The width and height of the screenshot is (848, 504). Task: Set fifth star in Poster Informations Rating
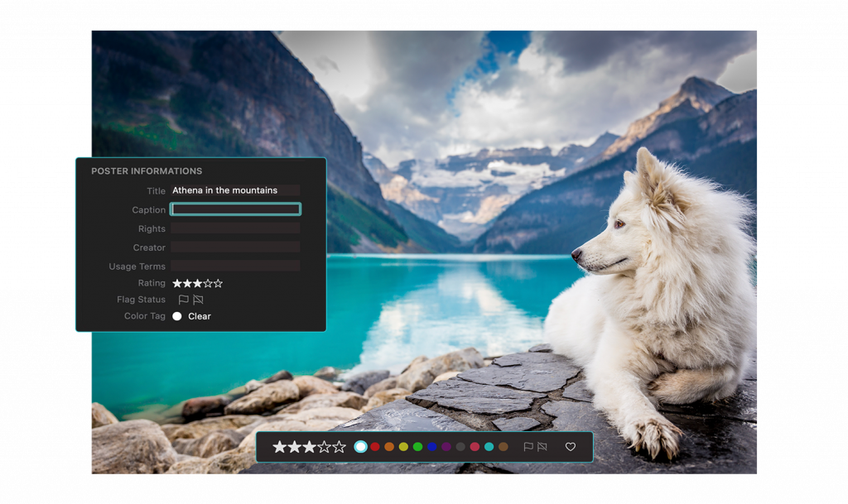coord(218,283)
